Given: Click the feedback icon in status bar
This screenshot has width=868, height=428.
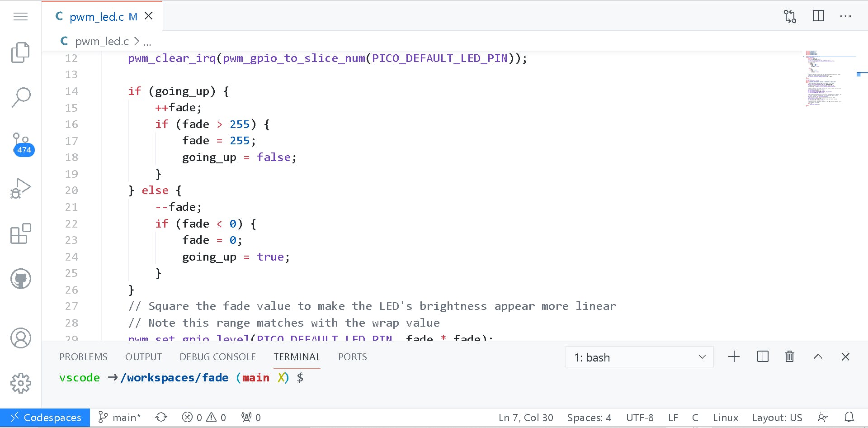Looking at the screenshot, I should [823, 417].
